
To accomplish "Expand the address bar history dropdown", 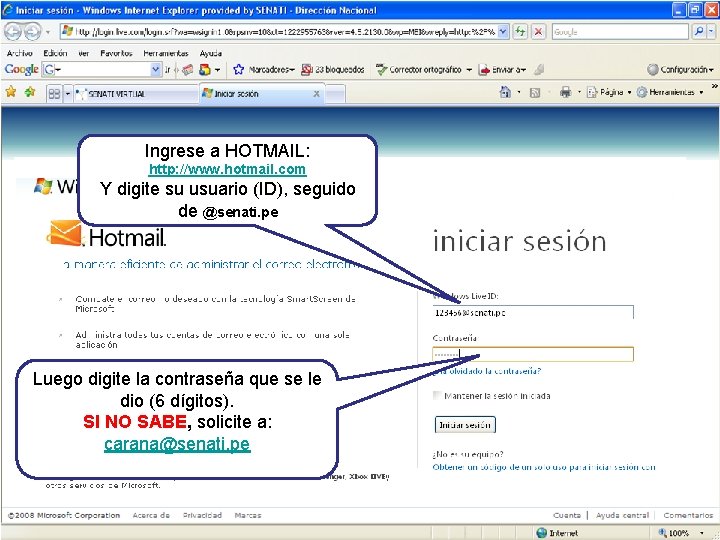I will [x=503, y=31].
